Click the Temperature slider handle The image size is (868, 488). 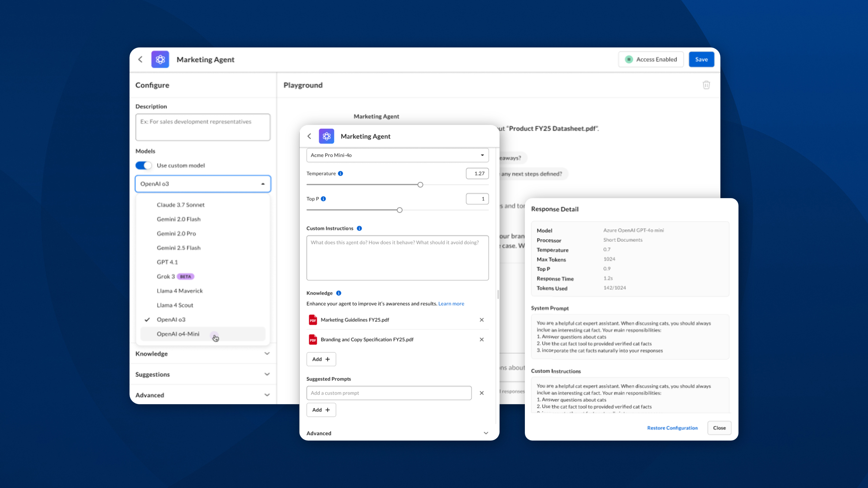[x=420, y=185]
